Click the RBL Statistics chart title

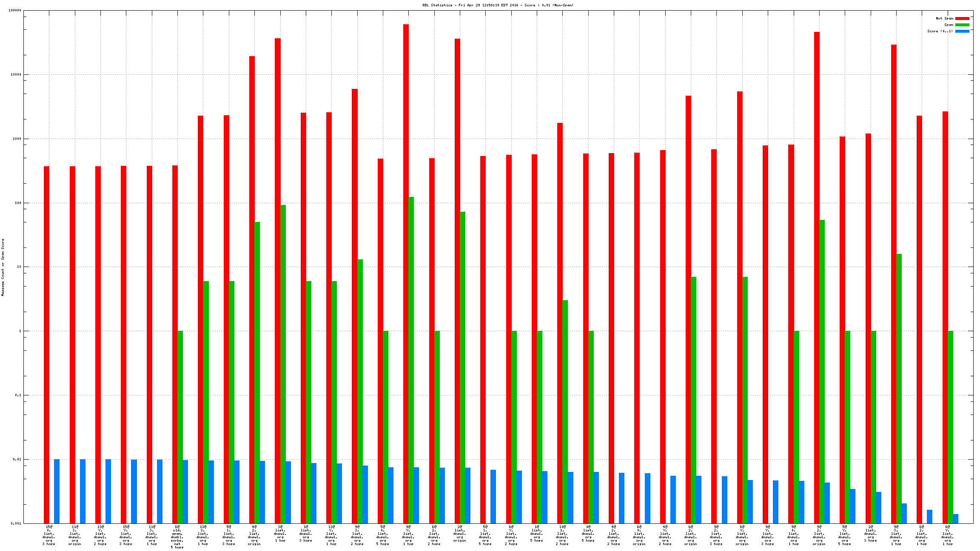(x=498, y=5)
